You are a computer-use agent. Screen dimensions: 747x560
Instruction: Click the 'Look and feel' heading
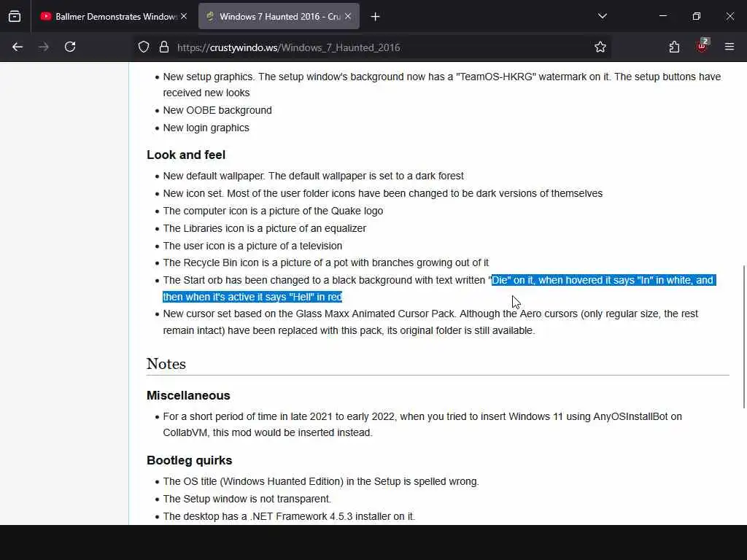pos(186,155)
